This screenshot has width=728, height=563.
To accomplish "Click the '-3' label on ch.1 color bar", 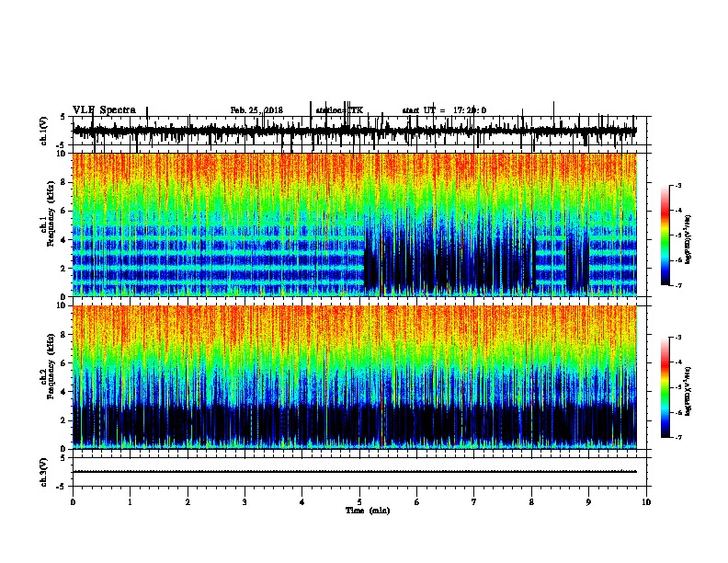I will tap(677, 186).
